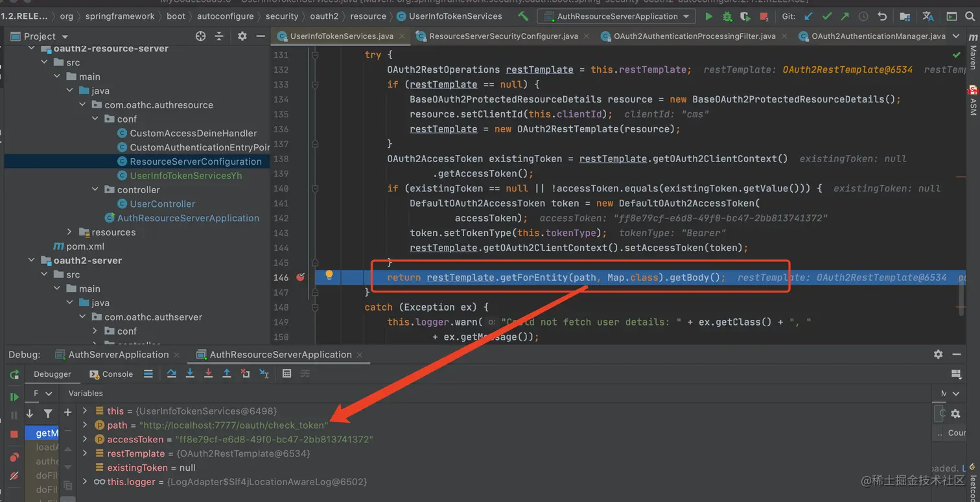Screen dimensions: 980x502
Task: Hide the Project panel with minus icon
Action: (x=260, y=36)
